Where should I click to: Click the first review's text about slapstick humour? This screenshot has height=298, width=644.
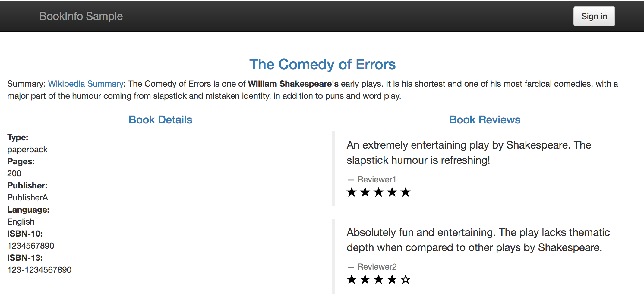(x=469, y=153)
